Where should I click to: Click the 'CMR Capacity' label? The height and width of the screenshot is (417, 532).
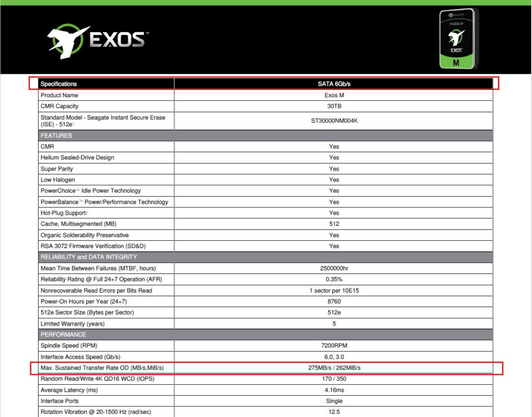[x=59, y=106]
